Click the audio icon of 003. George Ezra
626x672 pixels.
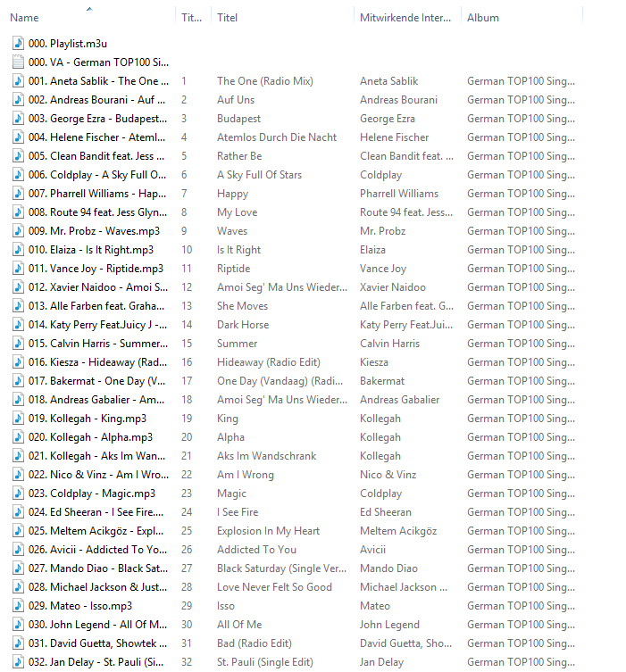pyautogui.click(x=18, y=119)
